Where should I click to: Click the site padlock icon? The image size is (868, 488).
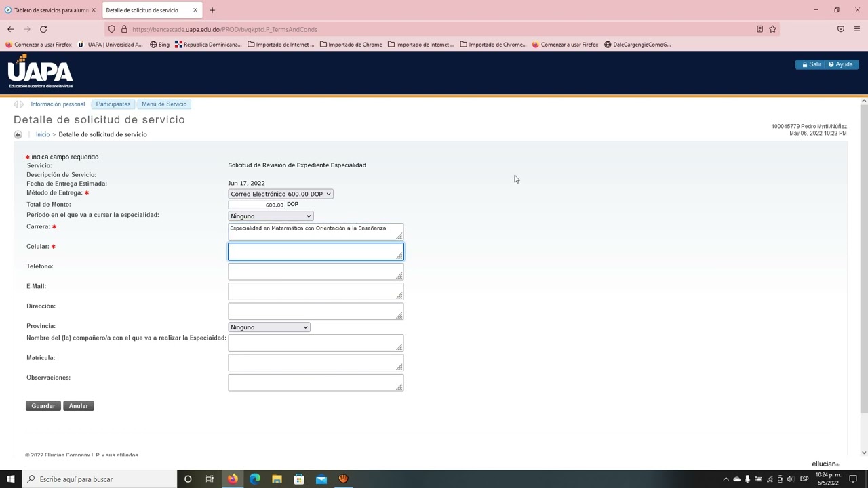pos(124,29)
